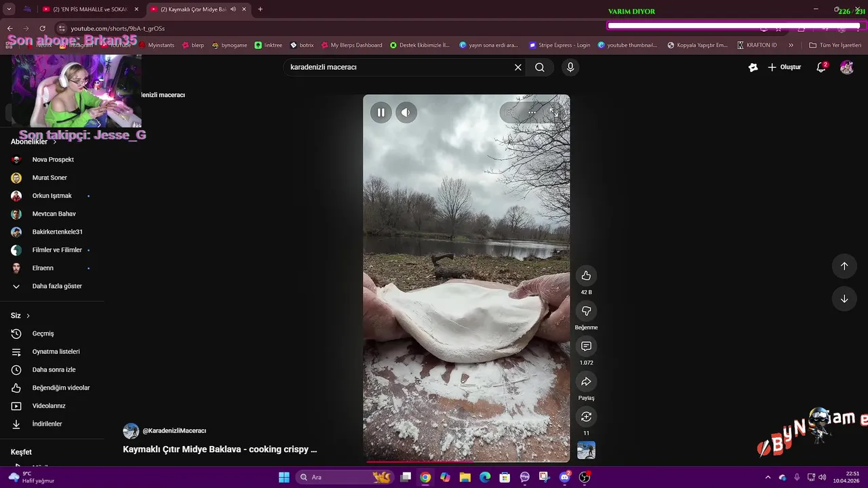Click the address bar URL youtube.com/shorts
Image resolution: width=868 pixels, height=488 pixels.
click(x=118, y=28)
